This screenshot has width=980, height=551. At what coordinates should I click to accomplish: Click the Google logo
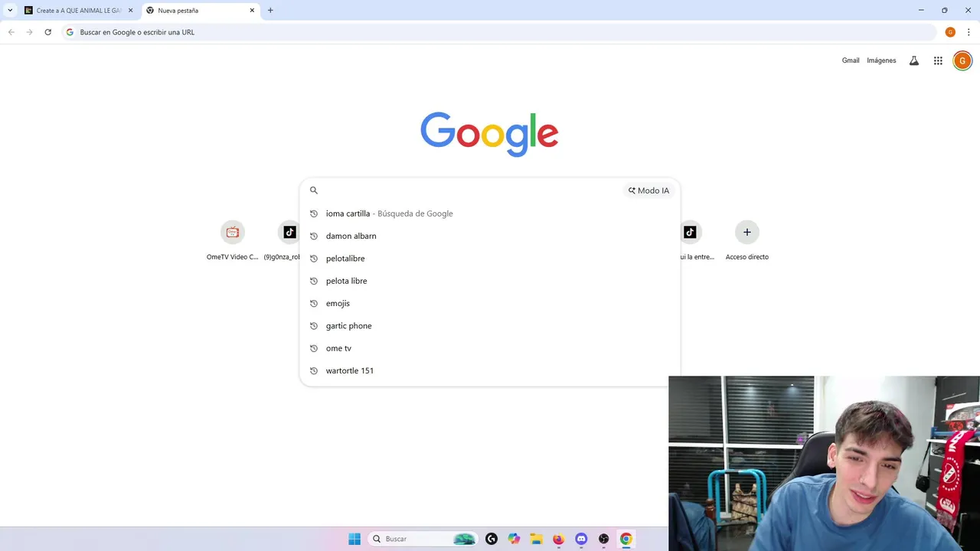tap(489, 134)
